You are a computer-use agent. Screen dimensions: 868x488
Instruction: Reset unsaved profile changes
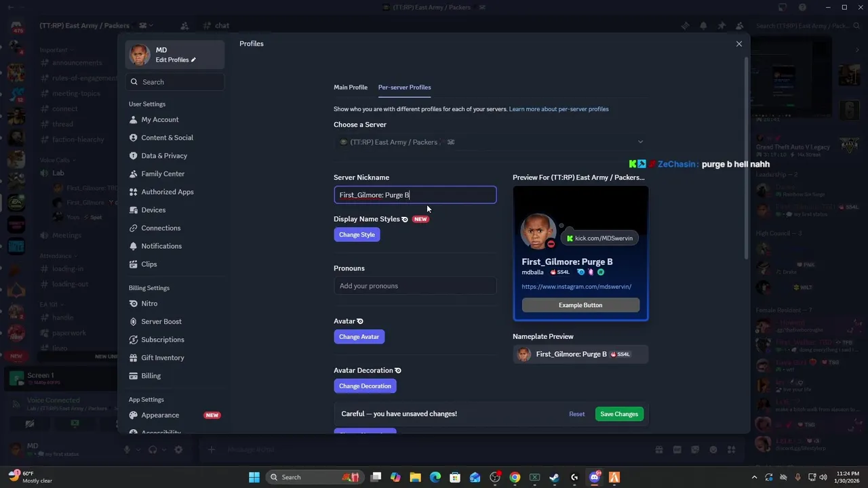577,414
